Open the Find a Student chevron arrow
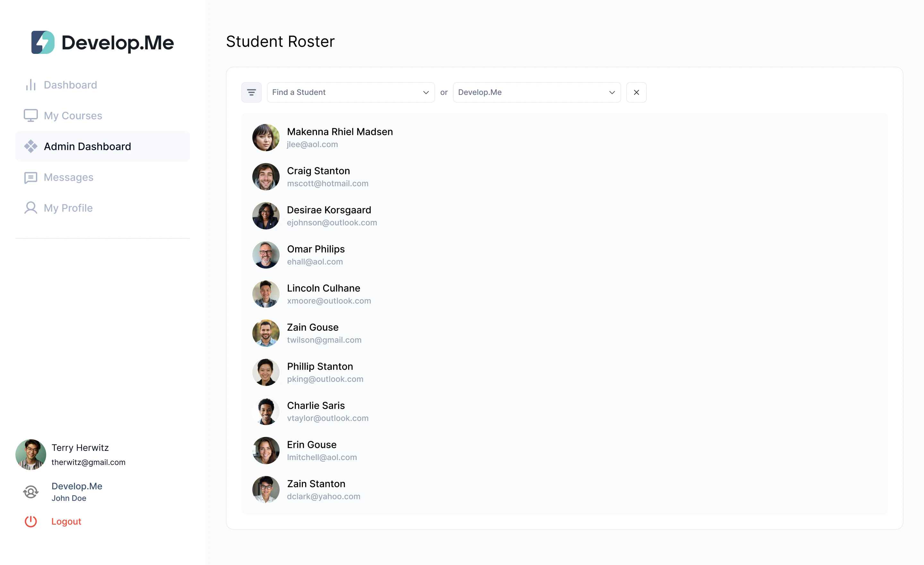 (426, 92)
